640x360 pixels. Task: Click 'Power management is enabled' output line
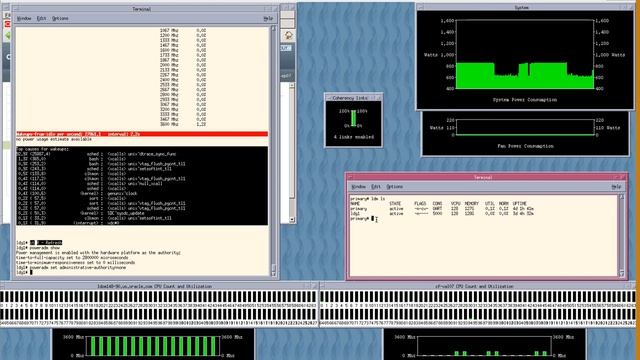click(x=98, y=253)
